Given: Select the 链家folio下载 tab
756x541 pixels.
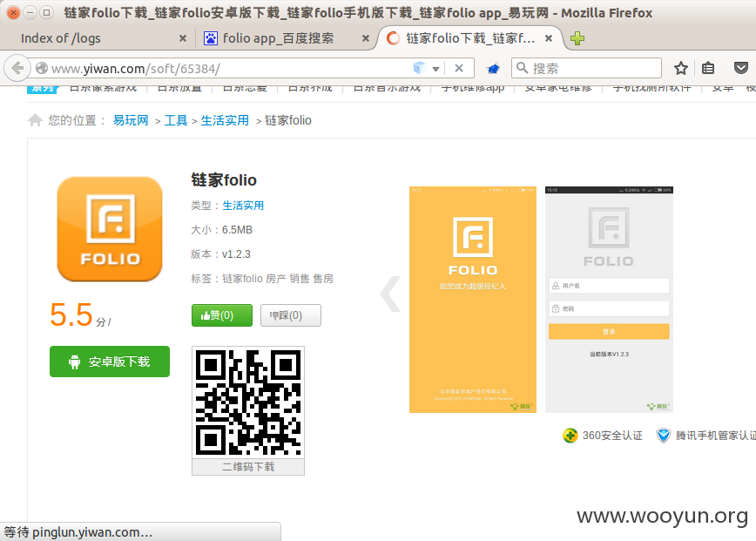Looking at the screenshot, I should pos(470,38).
